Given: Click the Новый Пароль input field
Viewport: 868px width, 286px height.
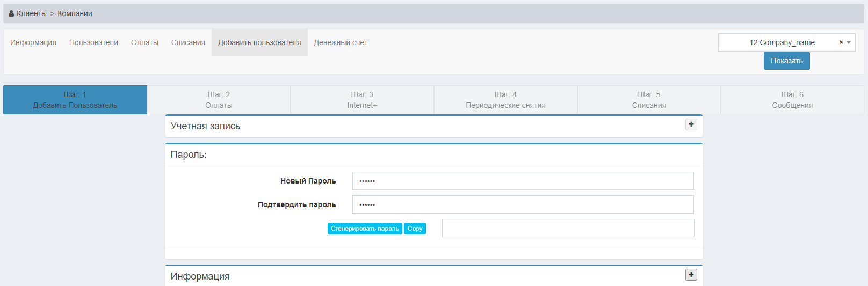Looking at the screenshot, I should (x=522, y=181).
